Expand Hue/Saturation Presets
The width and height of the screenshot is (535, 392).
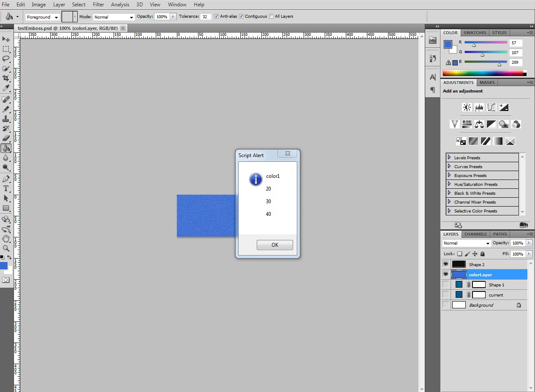[449, 184]
